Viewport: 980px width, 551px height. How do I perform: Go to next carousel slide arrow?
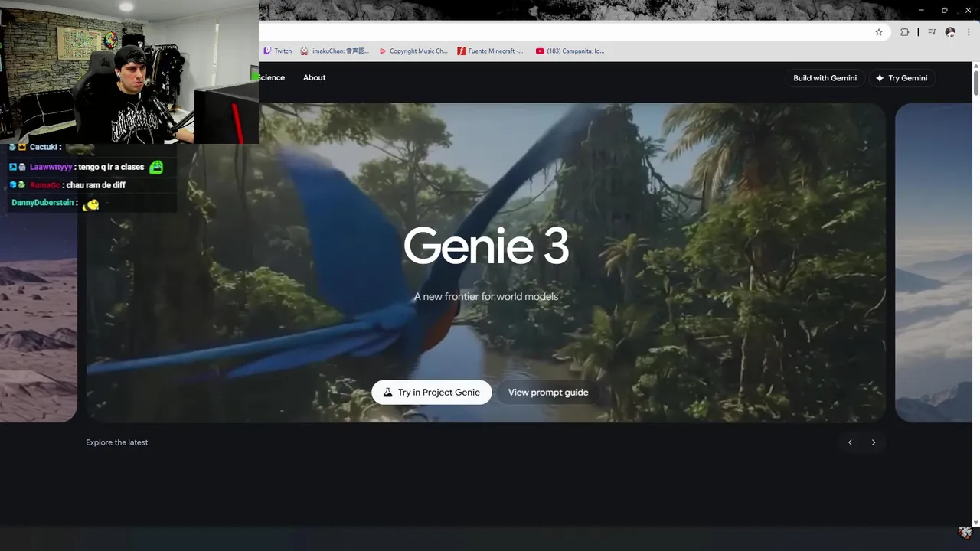click(874, 442)
